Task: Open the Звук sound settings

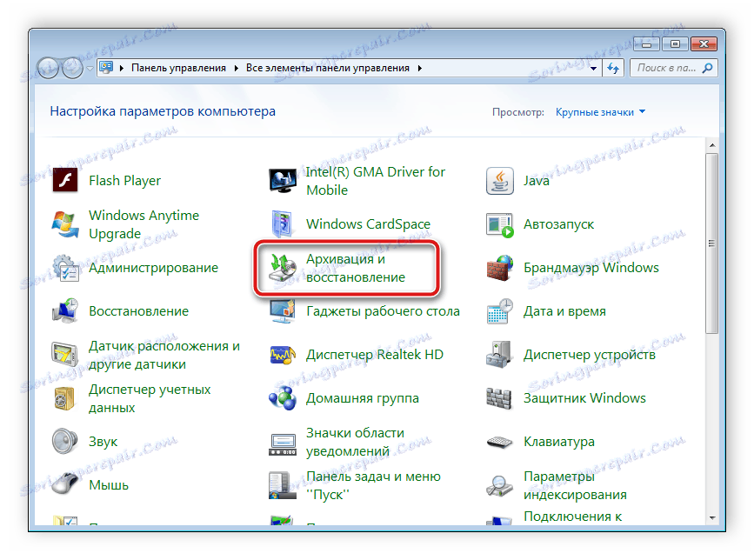Action: 103,441
